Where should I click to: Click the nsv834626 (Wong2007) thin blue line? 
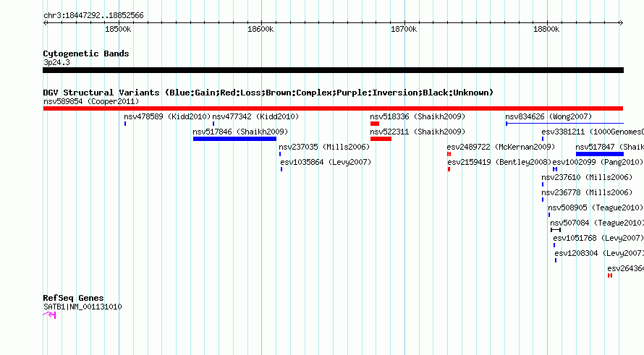(x=564, y=124)
